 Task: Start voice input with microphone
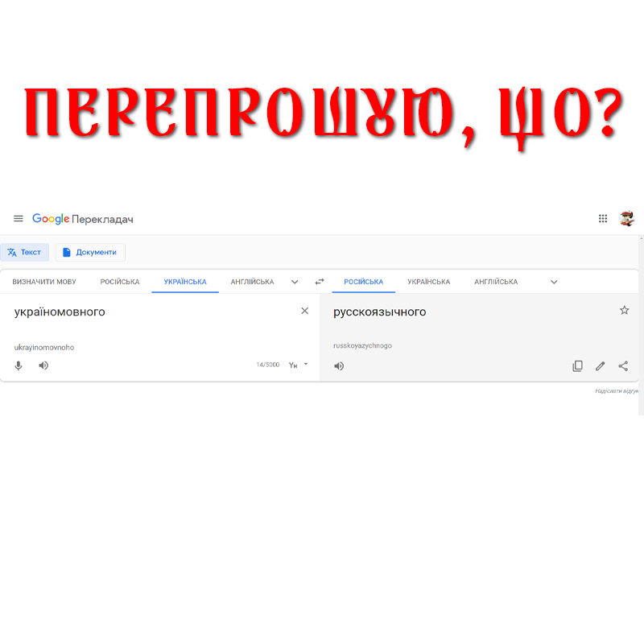pyautogui.click(x=18, y=365)
